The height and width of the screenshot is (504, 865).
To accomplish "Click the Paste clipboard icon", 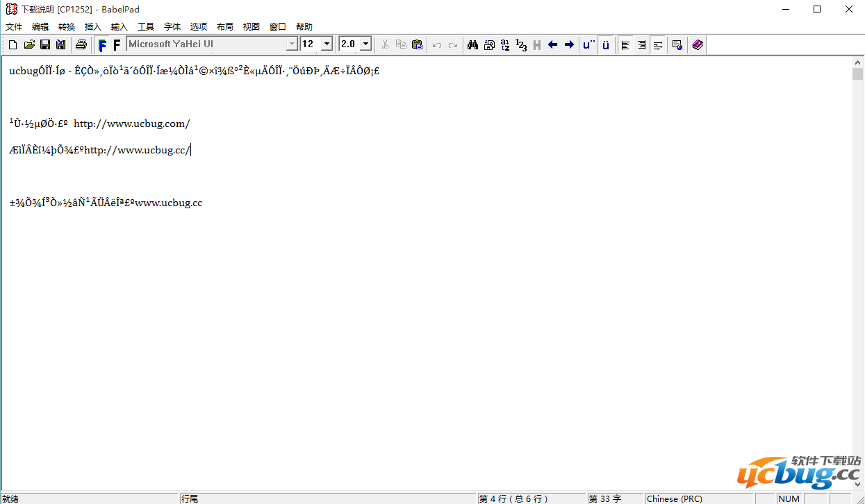I will (x=417, y=45).
